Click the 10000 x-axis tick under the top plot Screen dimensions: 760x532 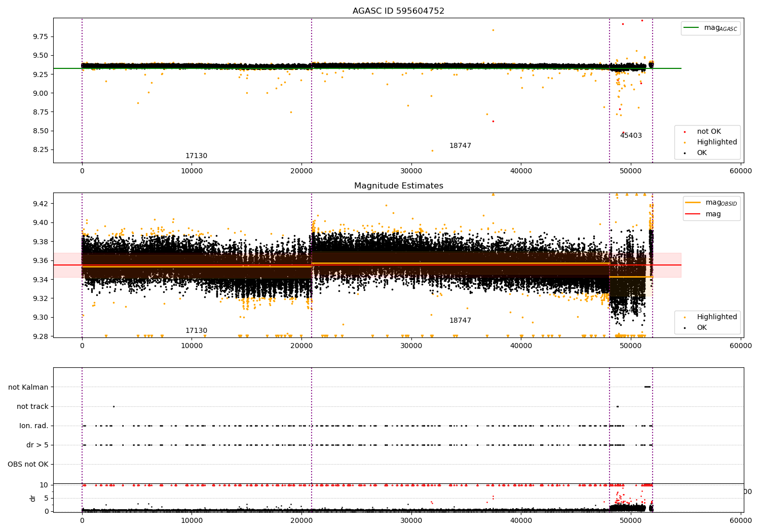(192, 171)
